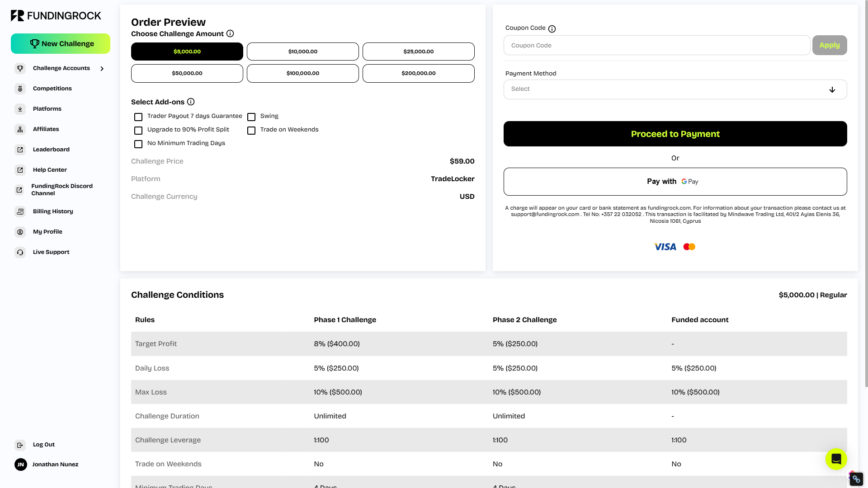Enable Trader Payout 7 days Guarantee
This screenshot has height=488, width=868.
(x=138, y=117)
